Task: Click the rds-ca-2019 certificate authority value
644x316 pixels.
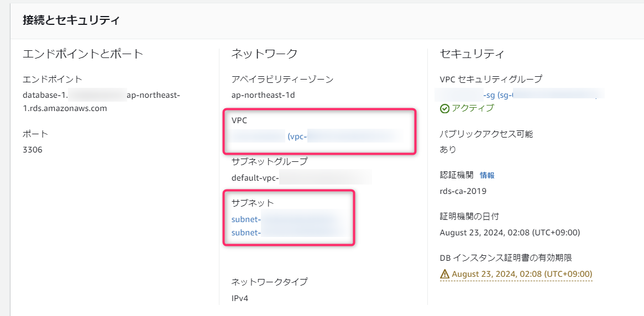Action: pyautogui.click(x=463, y=191)
